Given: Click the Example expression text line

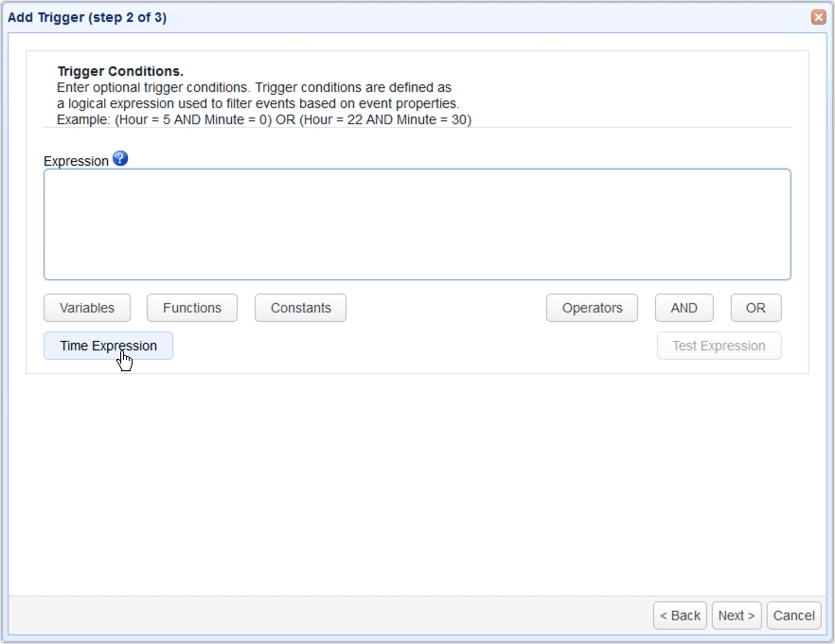Looking at the screenshot, I should coord(264,119).
